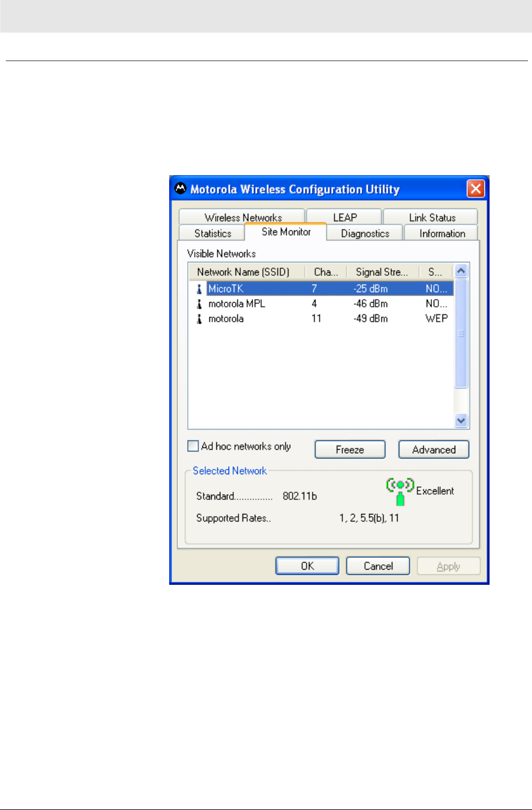Screen dimensions: 532x810
Task: Click the scroll down arrow in Visible Networks
Action: pos(461,420)
